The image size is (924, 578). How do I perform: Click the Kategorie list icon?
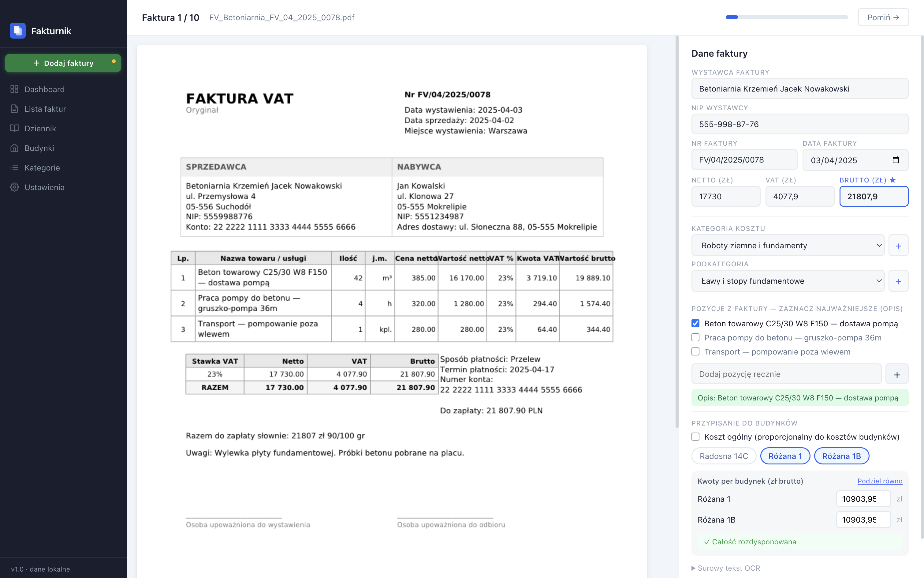coord(14,167)
